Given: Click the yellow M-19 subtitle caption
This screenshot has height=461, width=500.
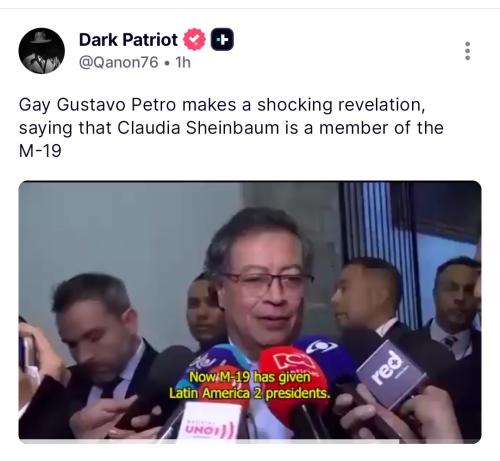Looking at the screenshot, I should (250, 385).
